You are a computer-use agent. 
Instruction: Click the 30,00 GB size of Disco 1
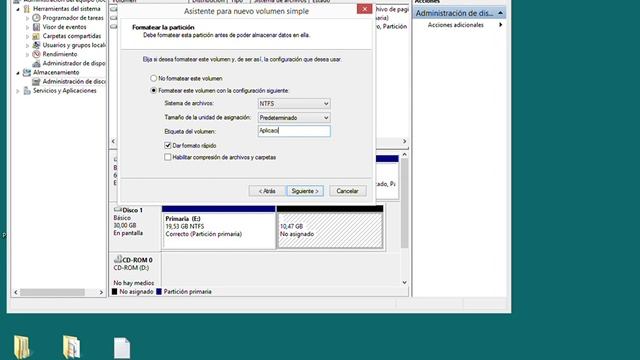tap(125, 225)
